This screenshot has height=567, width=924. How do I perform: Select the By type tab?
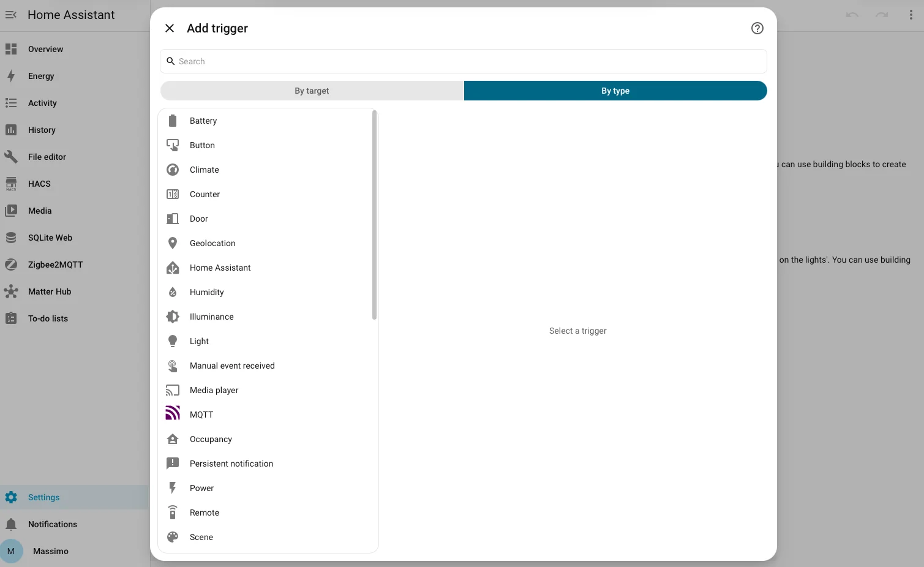point(615,91)
